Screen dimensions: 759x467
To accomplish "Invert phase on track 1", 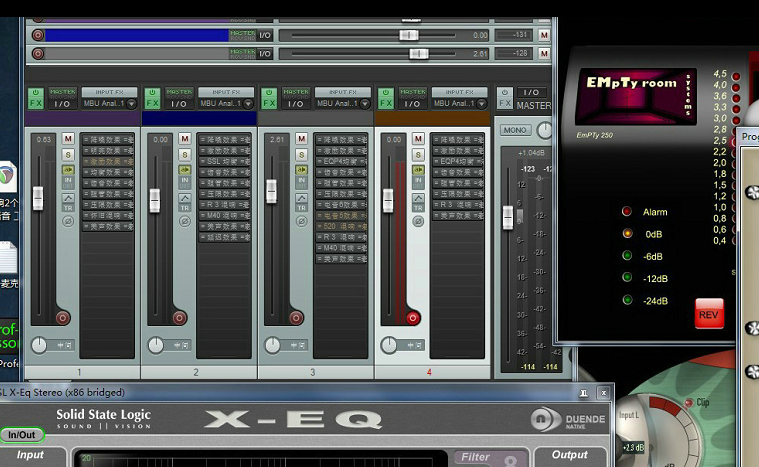I will (68, 221).
